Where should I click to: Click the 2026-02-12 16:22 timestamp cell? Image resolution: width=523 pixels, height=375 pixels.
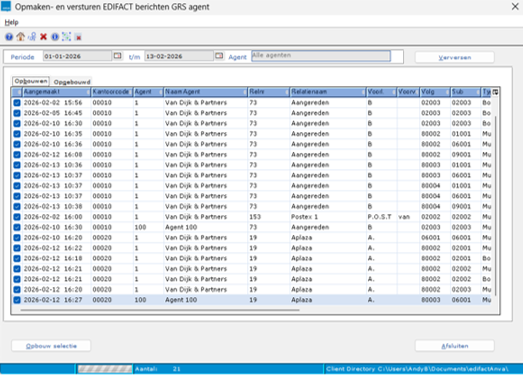tap(53, 248)
